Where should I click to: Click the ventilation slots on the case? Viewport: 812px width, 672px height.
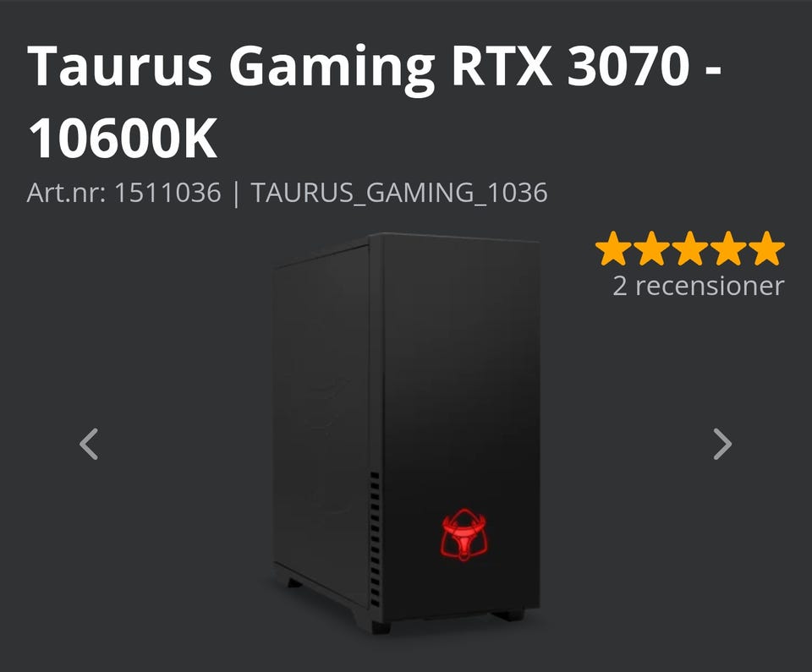coord(375,539)
